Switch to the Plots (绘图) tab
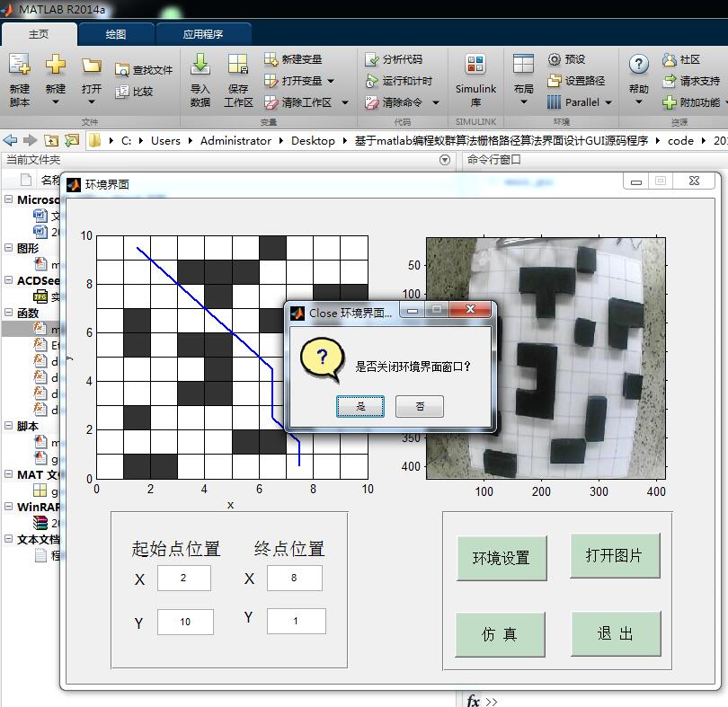This screenshot has width=728, height=707. pyautogui.click(x=116, y=34)
